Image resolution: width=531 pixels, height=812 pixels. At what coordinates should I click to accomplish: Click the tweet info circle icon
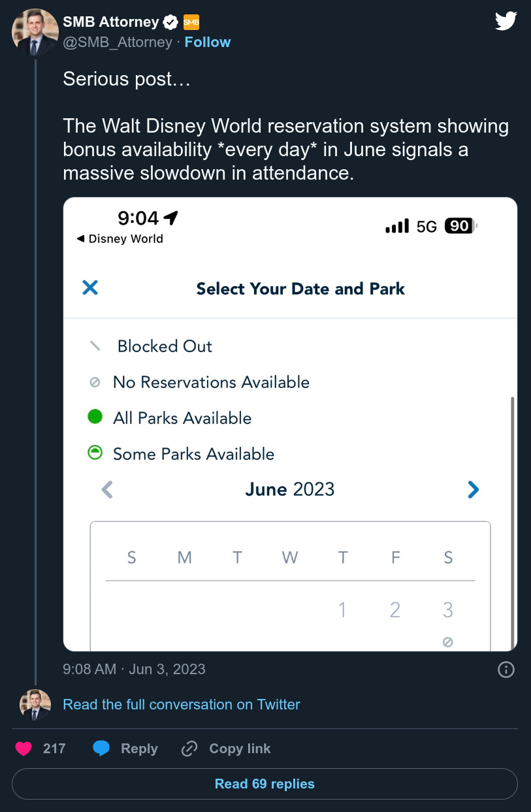506,670
